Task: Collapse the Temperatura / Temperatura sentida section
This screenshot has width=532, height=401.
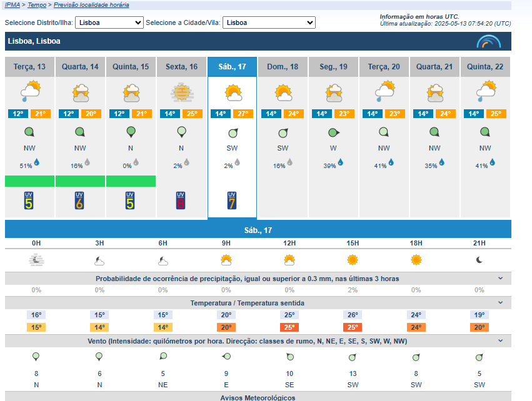Action: (x=501, y=303)
